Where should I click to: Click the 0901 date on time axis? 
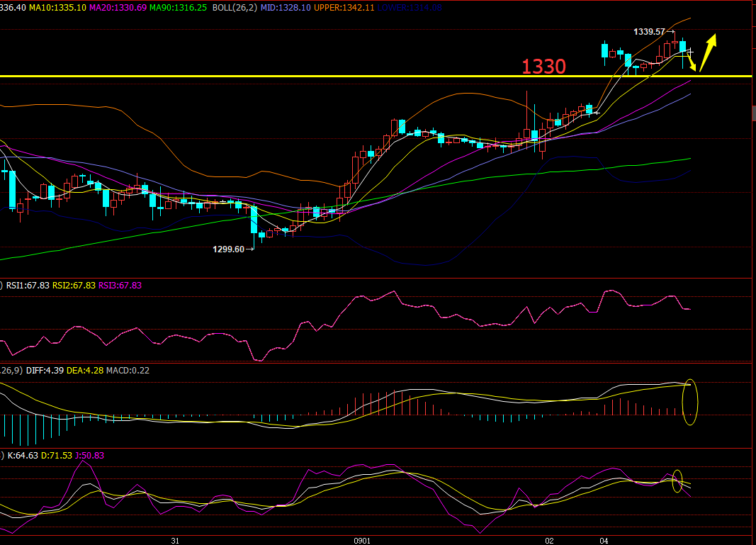click(362, 541)
